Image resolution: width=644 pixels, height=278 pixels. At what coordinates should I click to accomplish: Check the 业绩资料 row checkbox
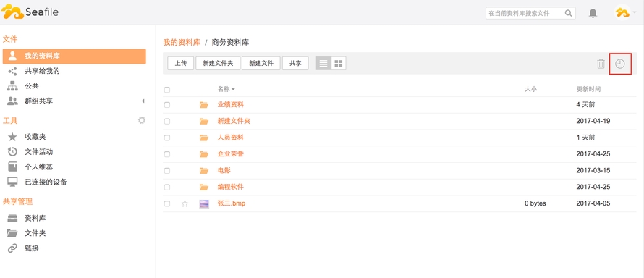[x=167, y=105]
